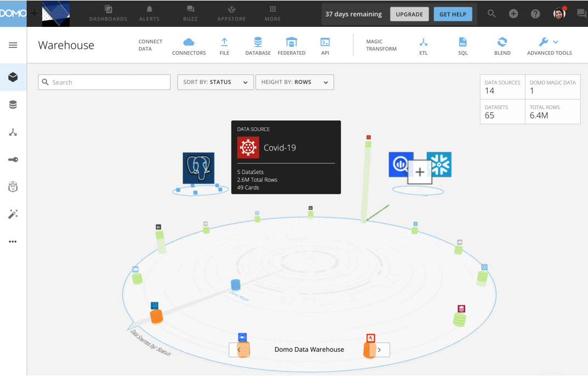
Task: Open the More apps grid menu
Action: pyautogui.click(x=273, y=14)
